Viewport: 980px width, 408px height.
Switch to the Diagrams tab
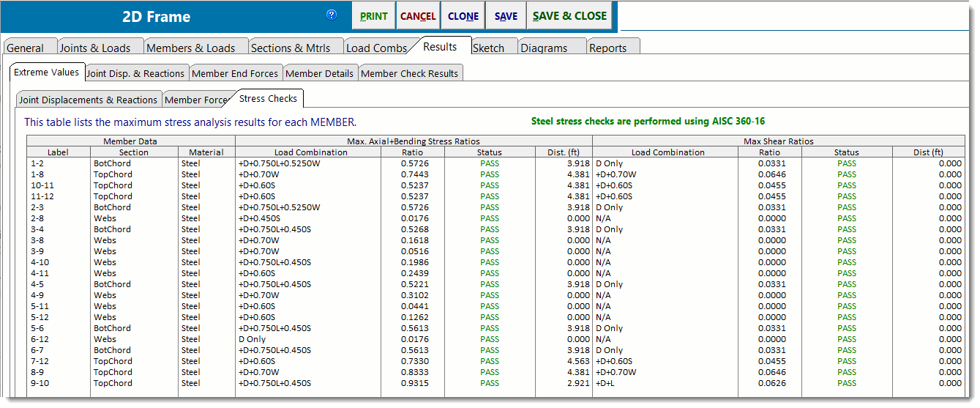[x=544, y=48]
